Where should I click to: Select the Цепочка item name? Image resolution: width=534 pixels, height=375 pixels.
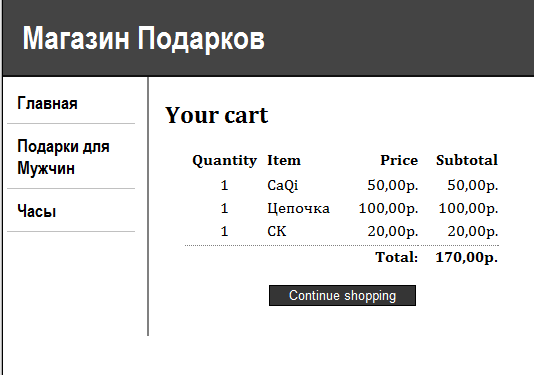298,208
